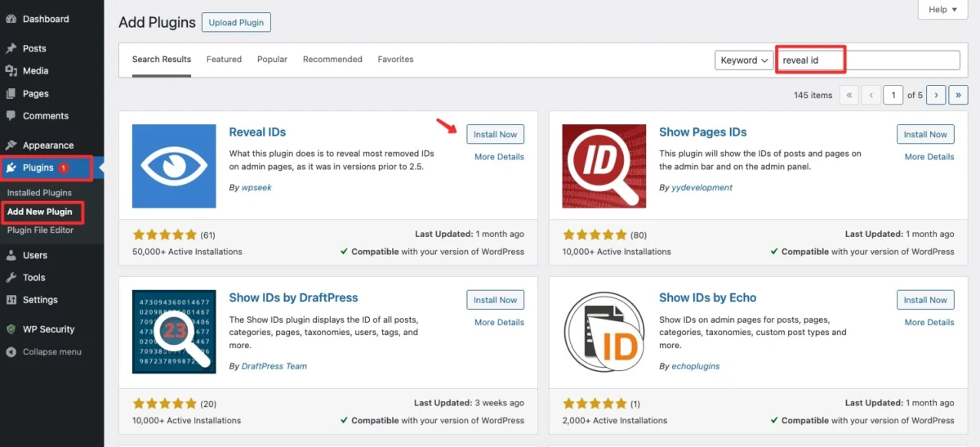Open author link wpseek

tap(256, 187)
